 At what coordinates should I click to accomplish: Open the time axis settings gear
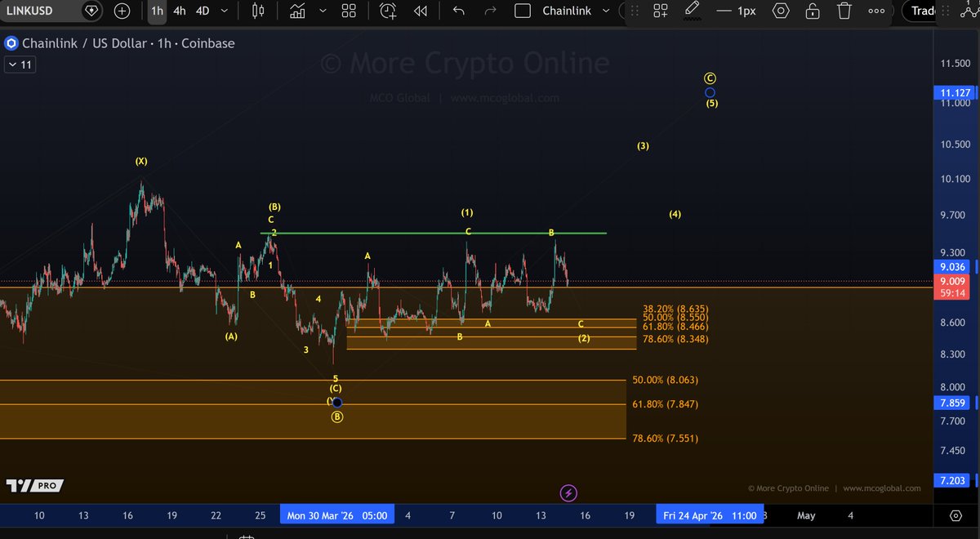click(x=956, y=515)
